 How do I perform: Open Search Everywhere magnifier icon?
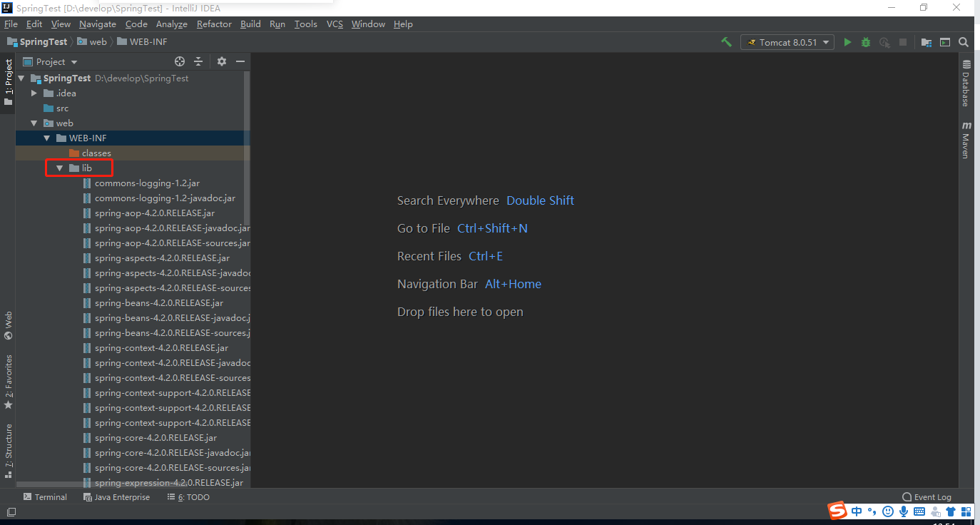pyautogui.click(x=964, y=42)
